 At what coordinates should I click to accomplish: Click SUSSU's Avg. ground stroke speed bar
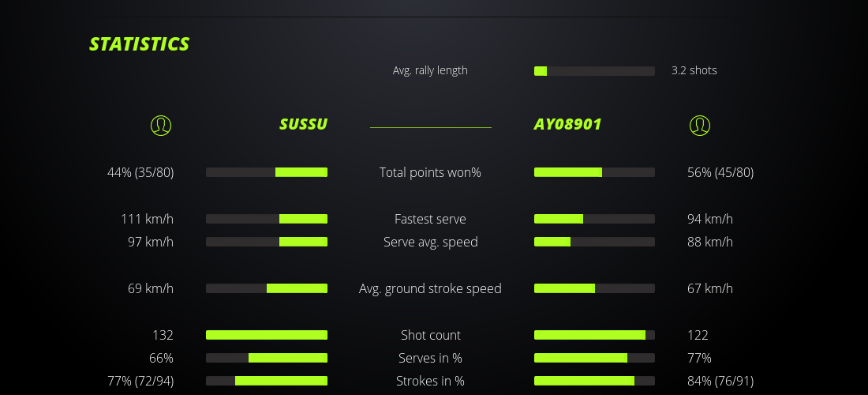pos(267,288)
